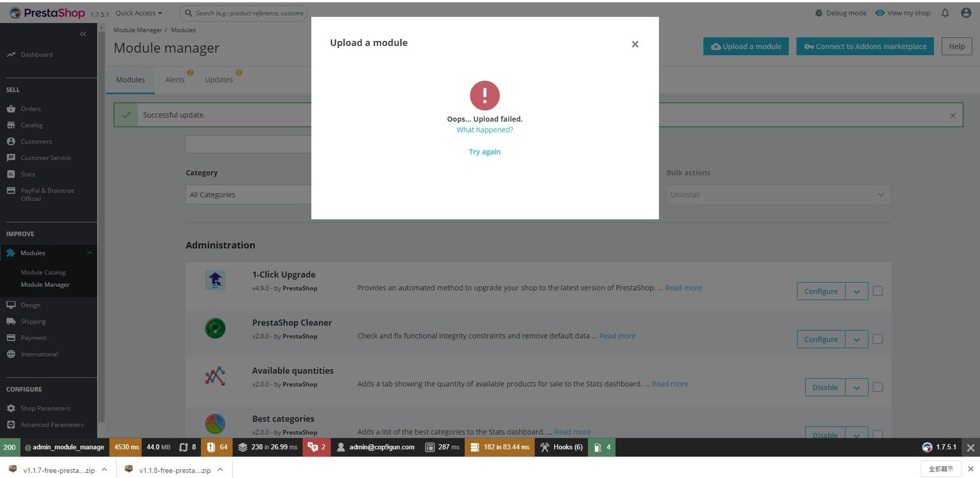Open database queries 182 in 83.44 ms item
Screen dimensions: 980x478
click(499, 447)
